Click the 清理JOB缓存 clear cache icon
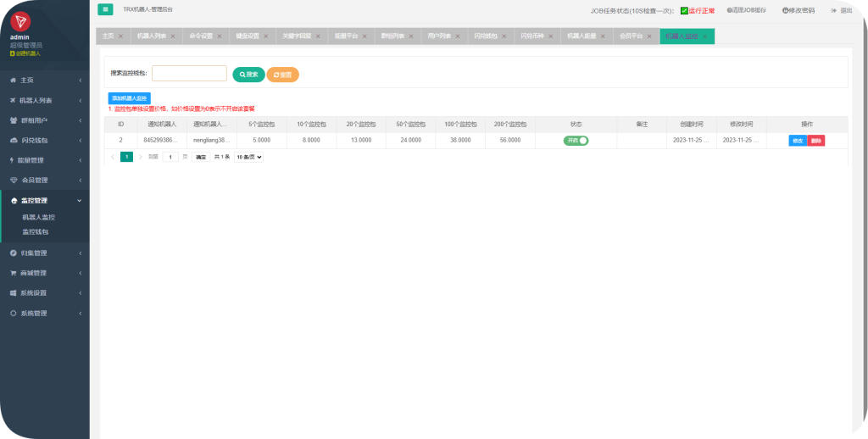Image resolution: width=868 pixels, height=439 pixels. (729, 10)
